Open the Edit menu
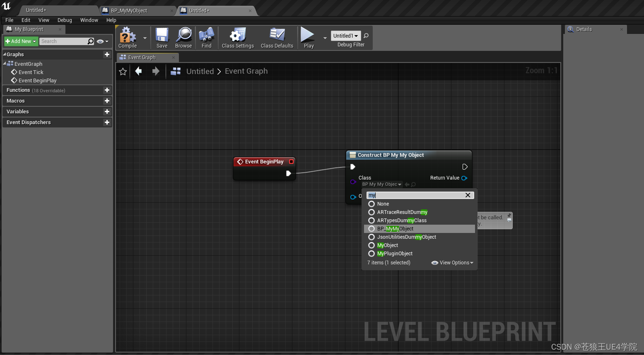 coord(26,20)
